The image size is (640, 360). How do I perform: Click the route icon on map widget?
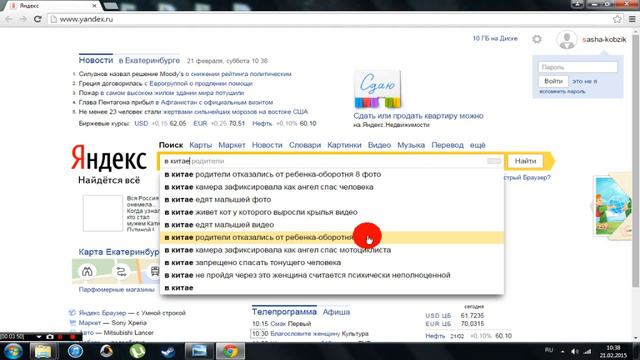(121, 271)
